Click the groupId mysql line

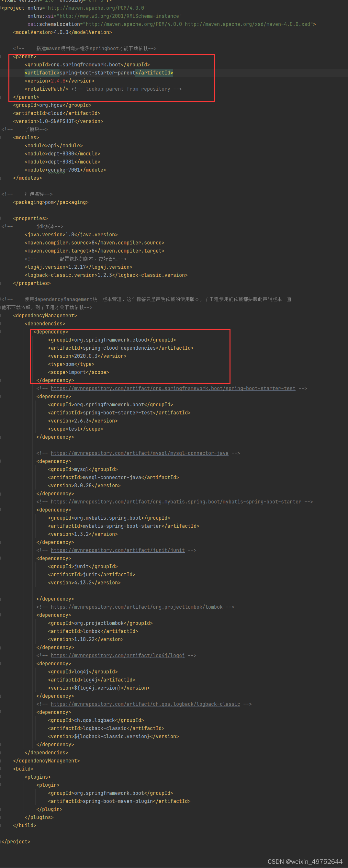(x=83, y=469)
